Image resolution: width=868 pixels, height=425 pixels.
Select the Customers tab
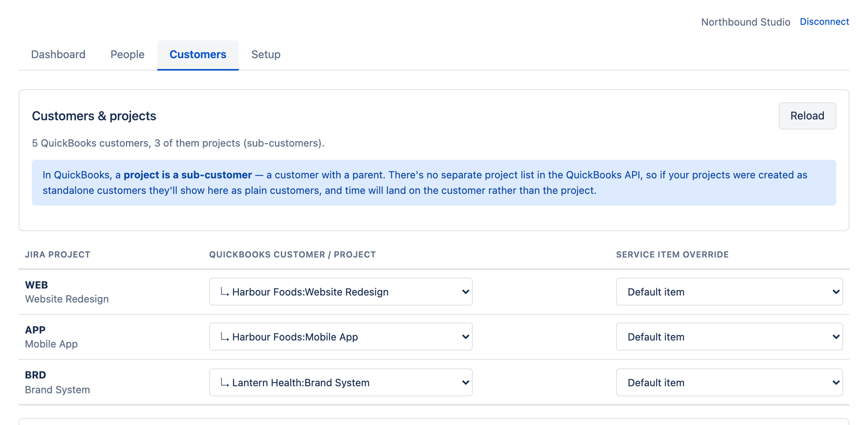tap(198, 55)
